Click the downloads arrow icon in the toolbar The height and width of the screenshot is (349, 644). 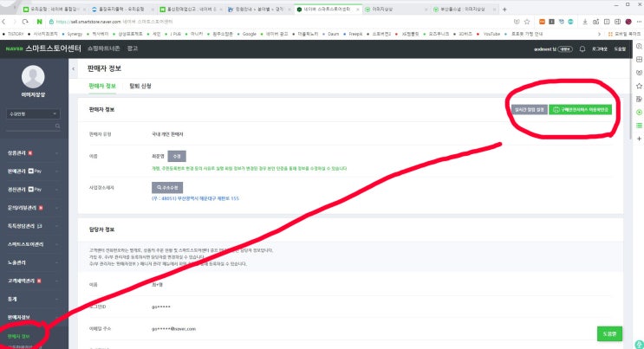585,22
